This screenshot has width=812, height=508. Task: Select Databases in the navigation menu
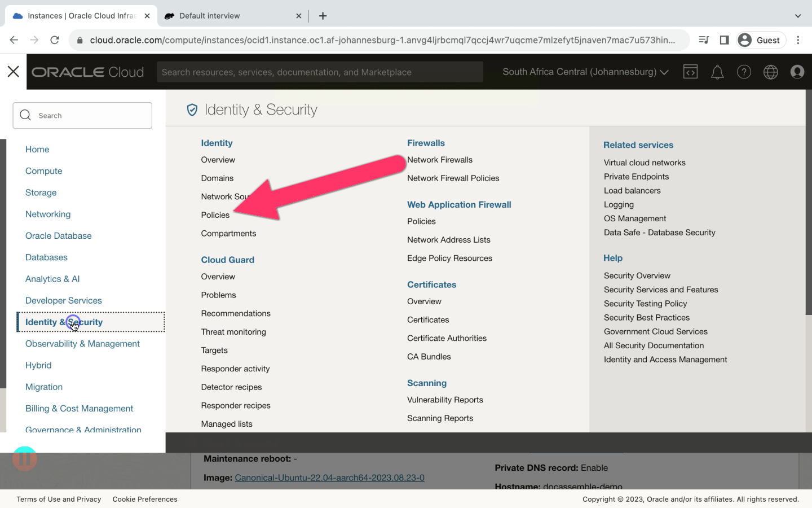(46, 257)
